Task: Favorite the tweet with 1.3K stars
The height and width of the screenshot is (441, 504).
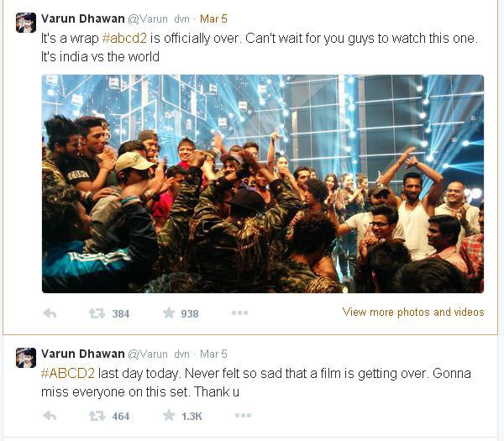Action: 169,415
